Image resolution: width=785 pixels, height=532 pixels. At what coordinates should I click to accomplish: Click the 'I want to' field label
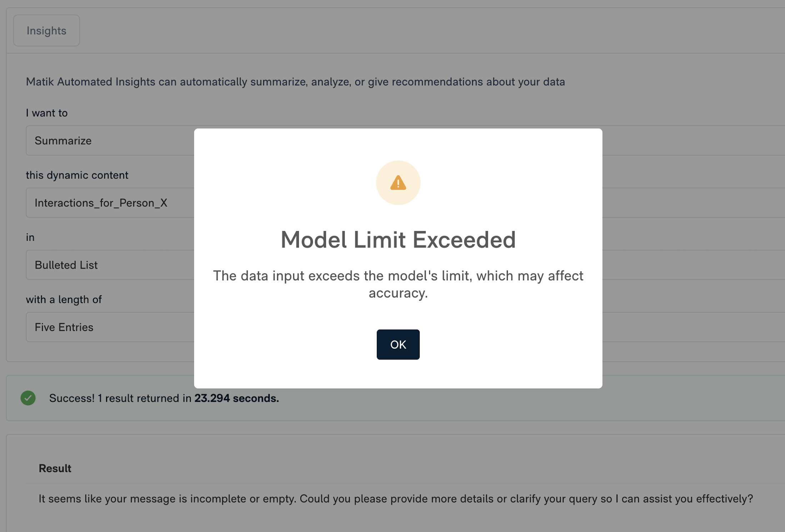pyautogui.click(x=46, y=113)
